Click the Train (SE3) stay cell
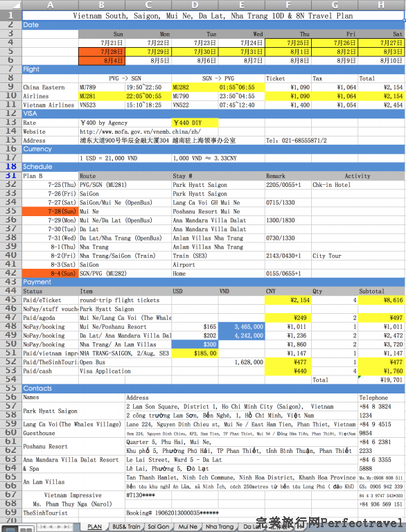The width and height of the screenshot is (406, 532). [218, 256]
